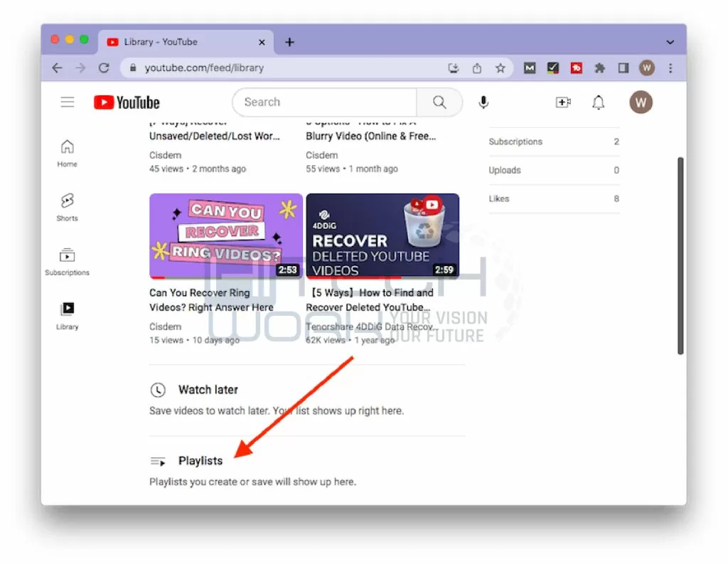
Task: Click the YouTube Search field
Action: (x=325, y=102)
